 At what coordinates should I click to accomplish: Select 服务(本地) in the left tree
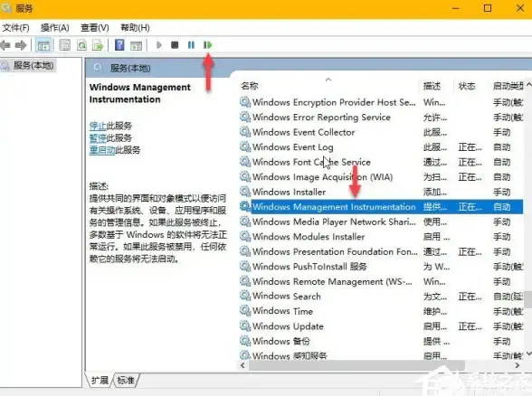coord(33,65)
